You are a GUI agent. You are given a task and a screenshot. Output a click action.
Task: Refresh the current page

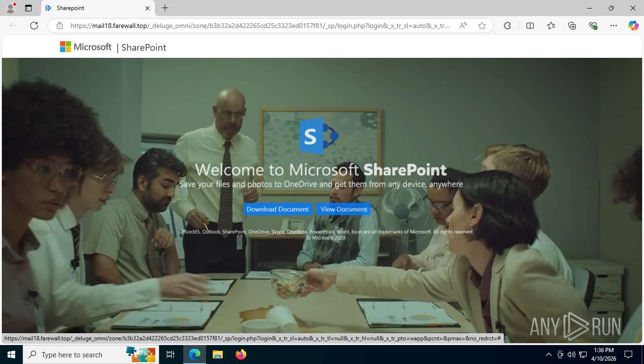click(34, 26)
